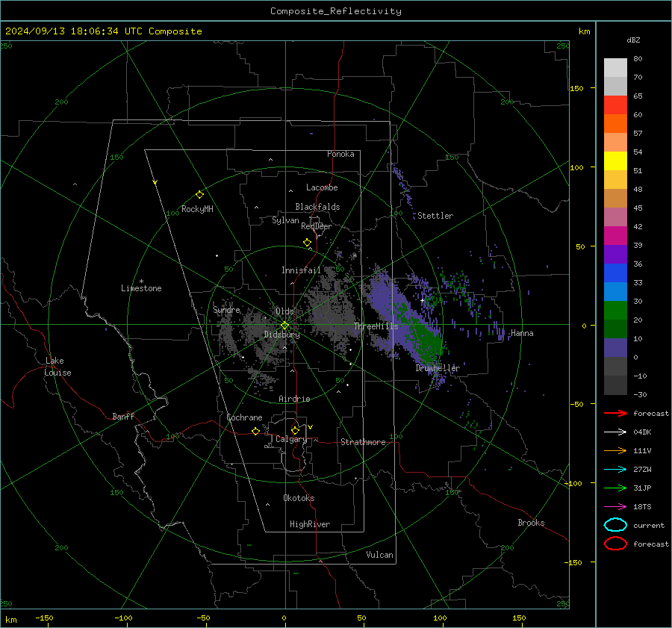
Task: Click the dBZ legend heading
Action: [x=633, y=40]
